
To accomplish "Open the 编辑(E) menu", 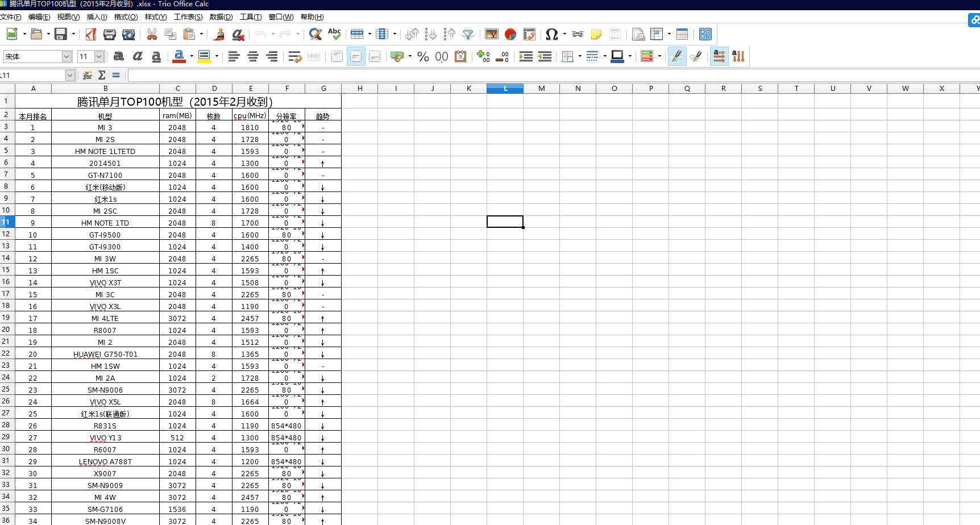I will pos(39,17).
